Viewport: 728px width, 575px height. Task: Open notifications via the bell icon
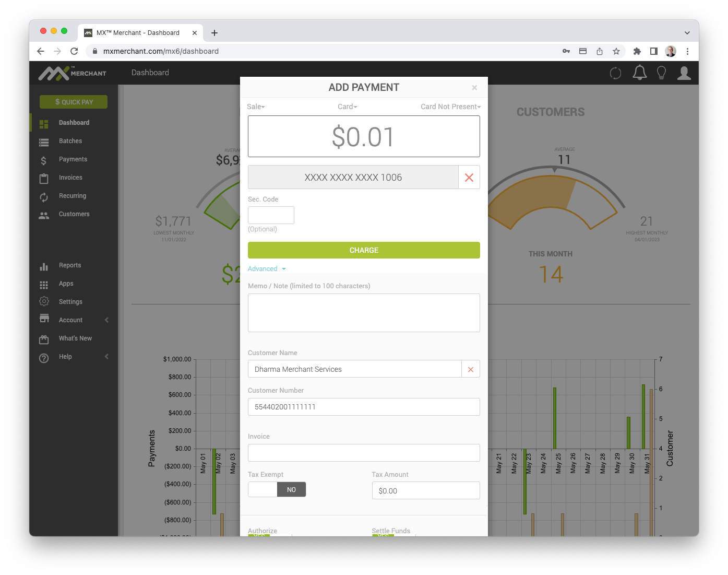639,73
